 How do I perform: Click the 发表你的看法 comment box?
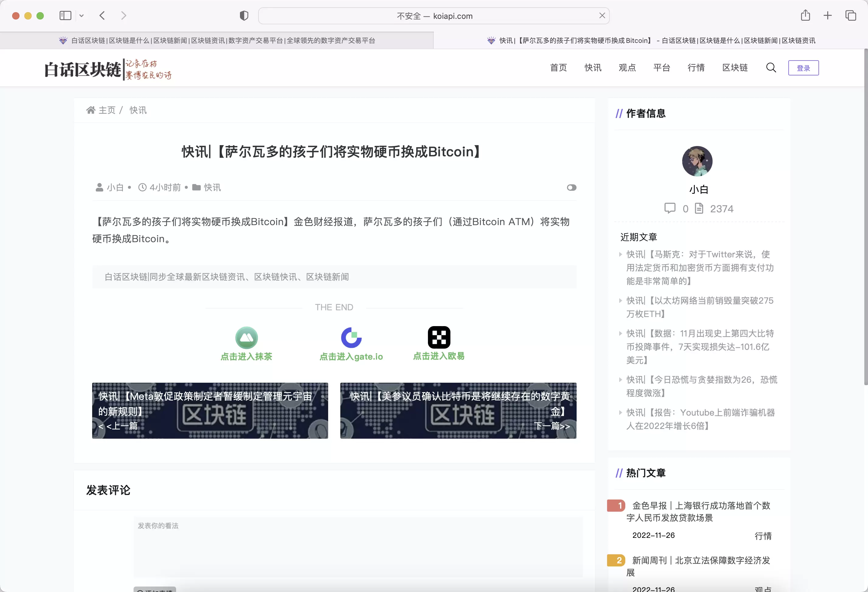click(x=358, y=547)
